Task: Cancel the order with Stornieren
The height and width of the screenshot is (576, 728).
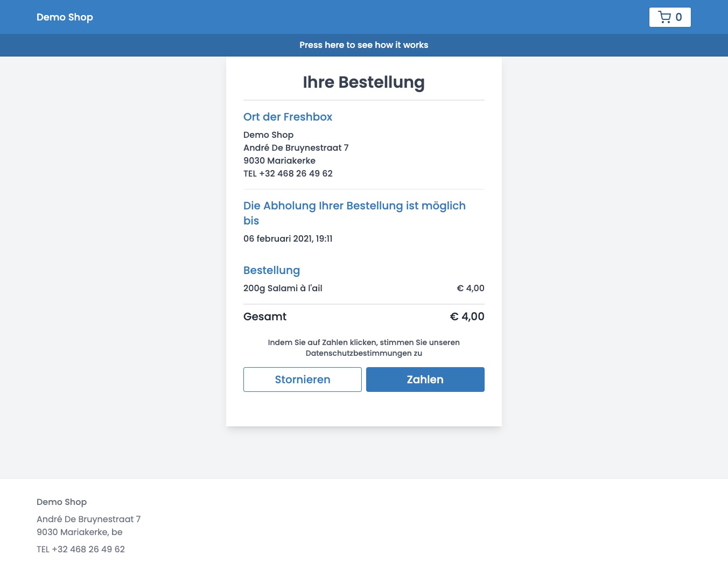Action: (x=302, y=380)
